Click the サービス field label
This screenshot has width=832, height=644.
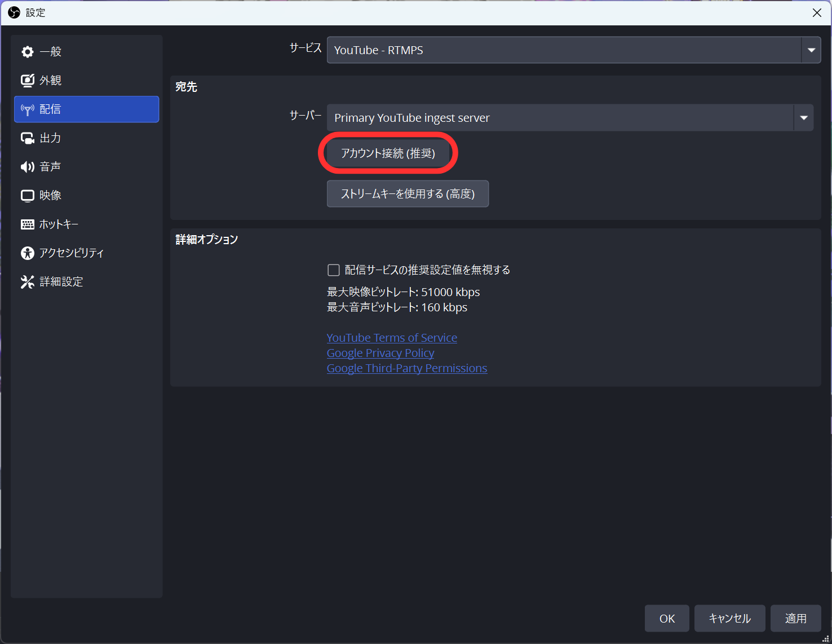pos(306,48)
